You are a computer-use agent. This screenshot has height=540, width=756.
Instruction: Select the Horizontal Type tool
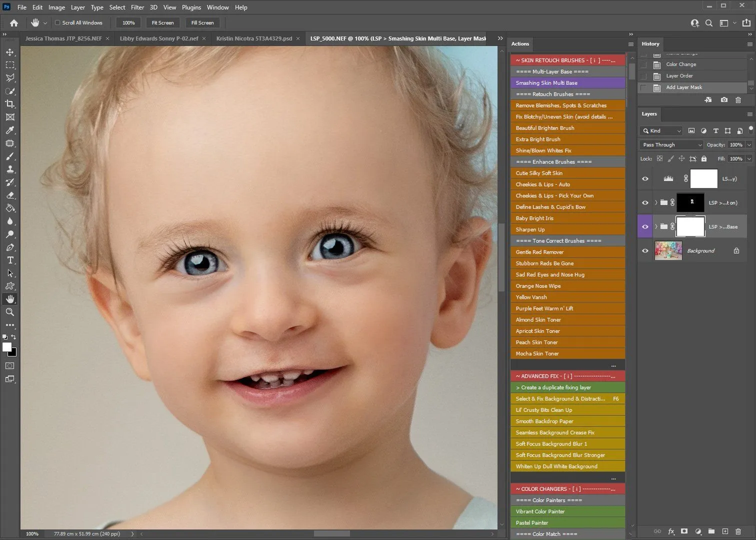10,260
